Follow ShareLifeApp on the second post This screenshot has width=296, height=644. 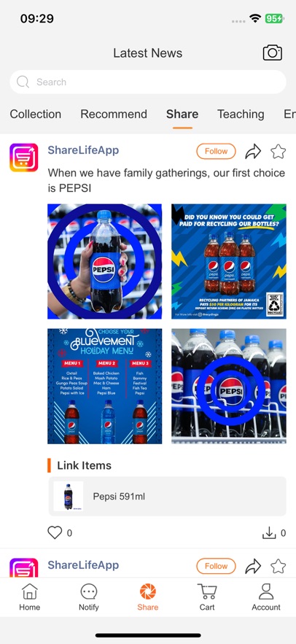pos(216,566)
